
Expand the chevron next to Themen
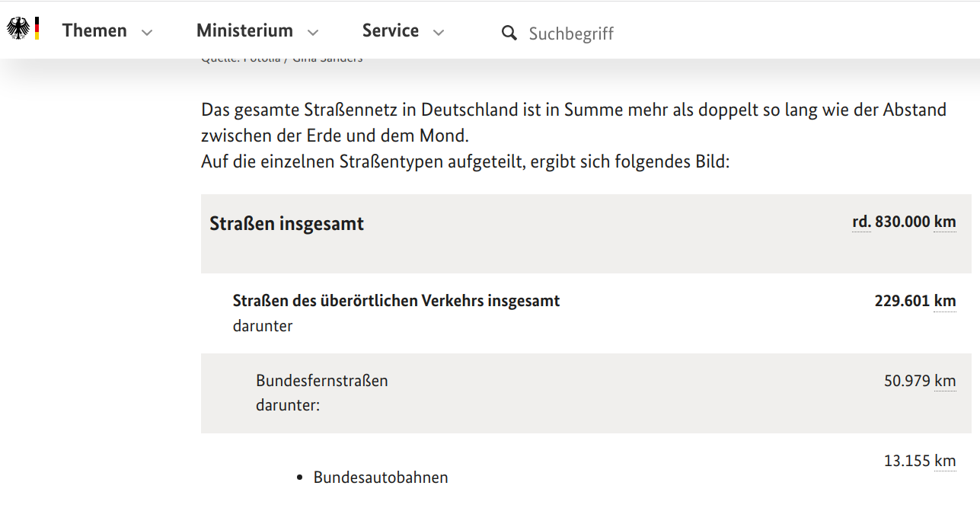tap(147, 33)
